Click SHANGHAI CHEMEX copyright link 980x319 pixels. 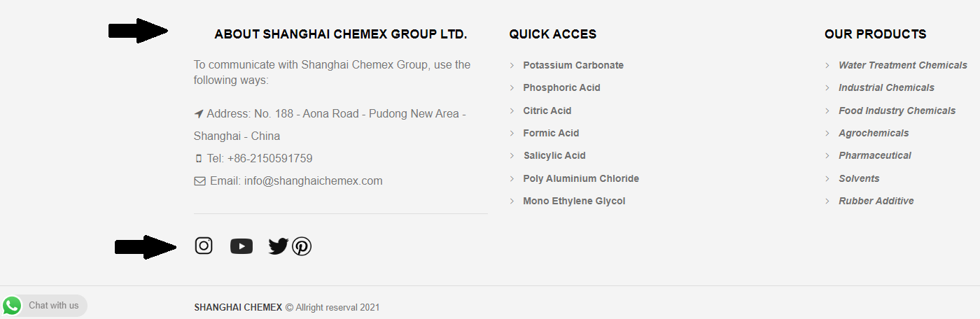(x=238, y=307)
